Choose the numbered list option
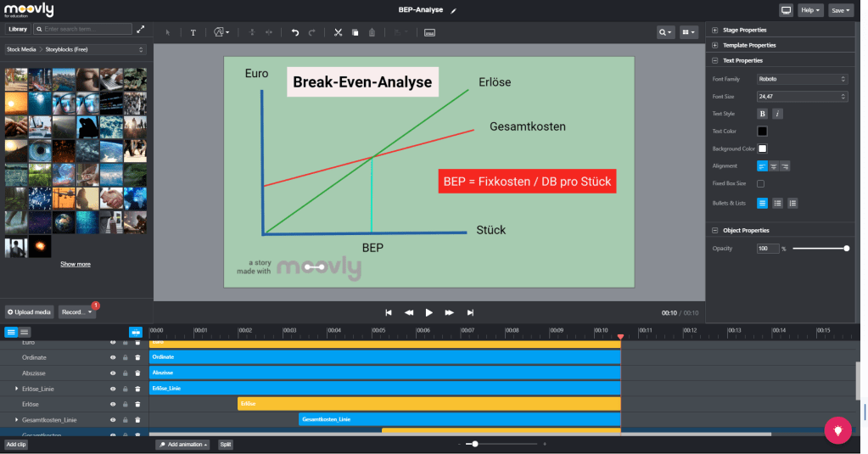 pos(792,204)
